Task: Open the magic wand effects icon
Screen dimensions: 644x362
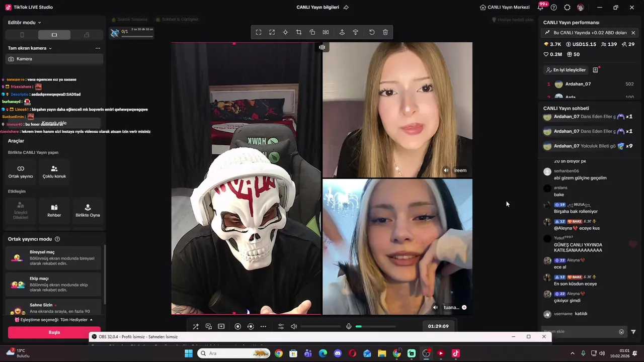Action: [196, 326]
